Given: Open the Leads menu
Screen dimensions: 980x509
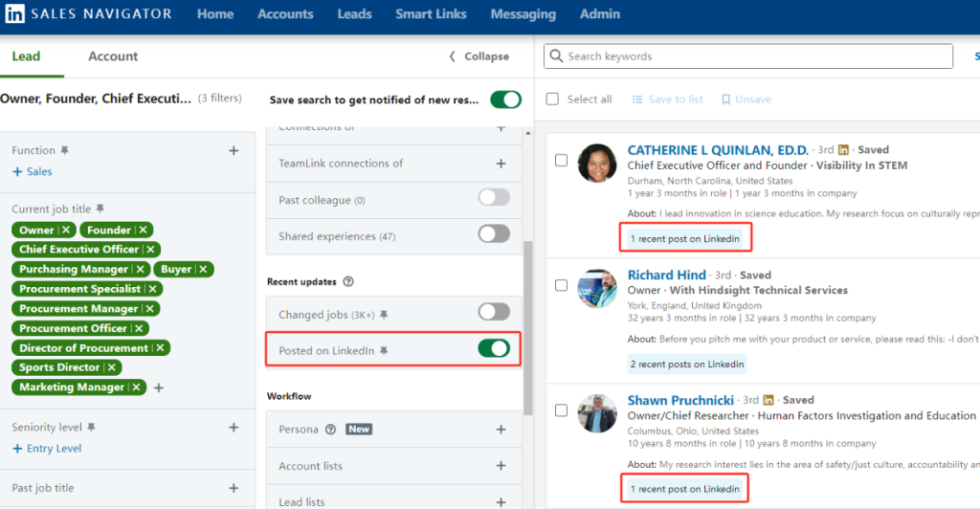Looking at the screenshot, I should 354,13.
